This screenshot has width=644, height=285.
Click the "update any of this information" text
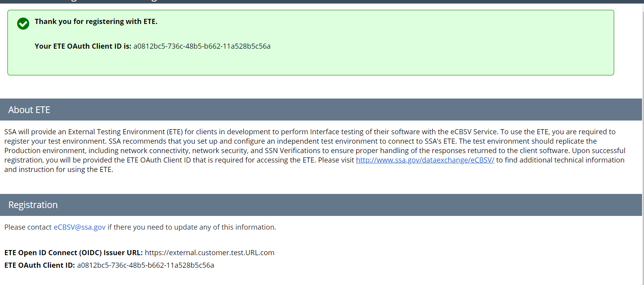[228, 227]
